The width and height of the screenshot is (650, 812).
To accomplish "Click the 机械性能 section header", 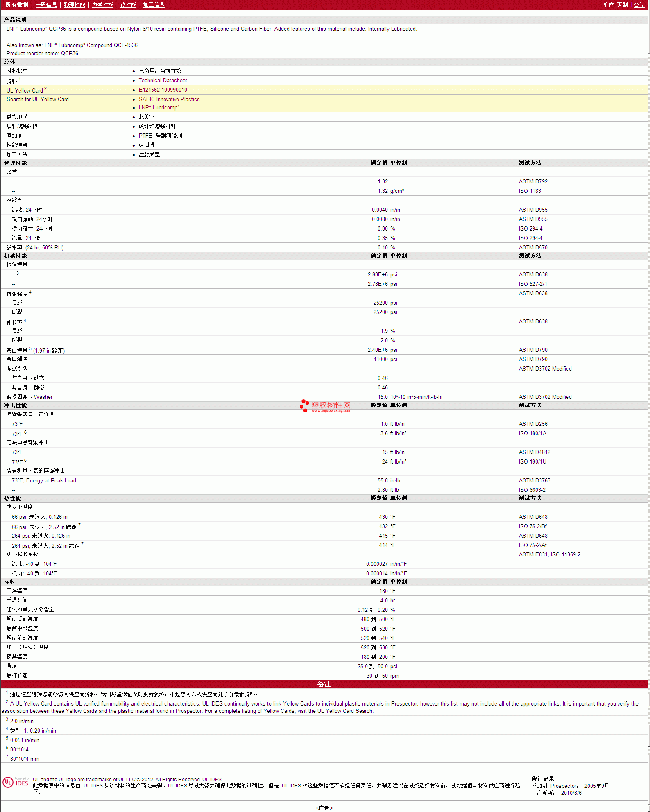I will [x=15, y=256].
